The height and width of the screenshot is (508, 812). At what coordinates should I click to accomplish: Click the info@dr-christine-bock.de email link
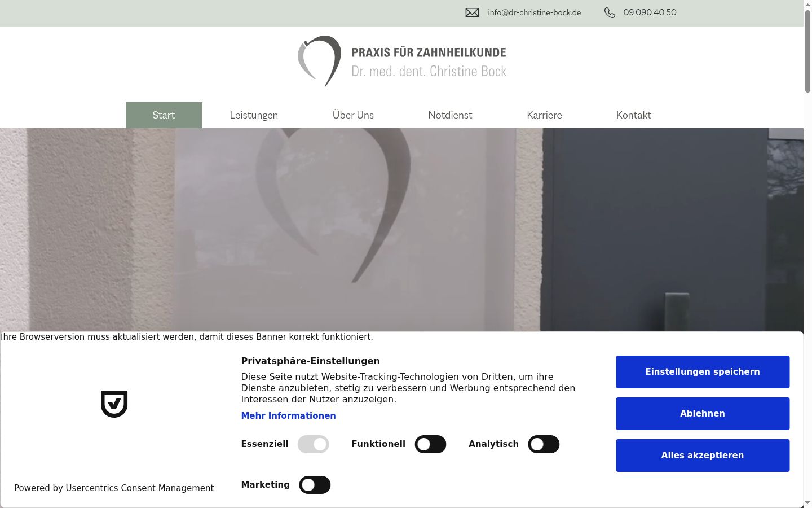[534, 12]
